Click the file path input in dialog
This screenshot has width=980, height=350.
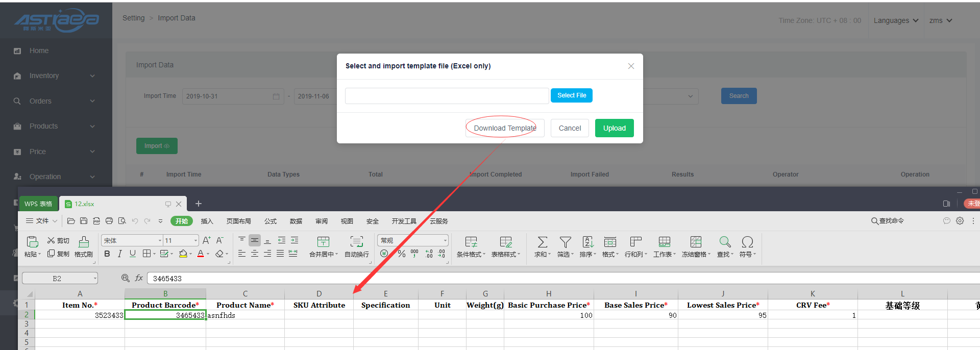pos(447,95)
